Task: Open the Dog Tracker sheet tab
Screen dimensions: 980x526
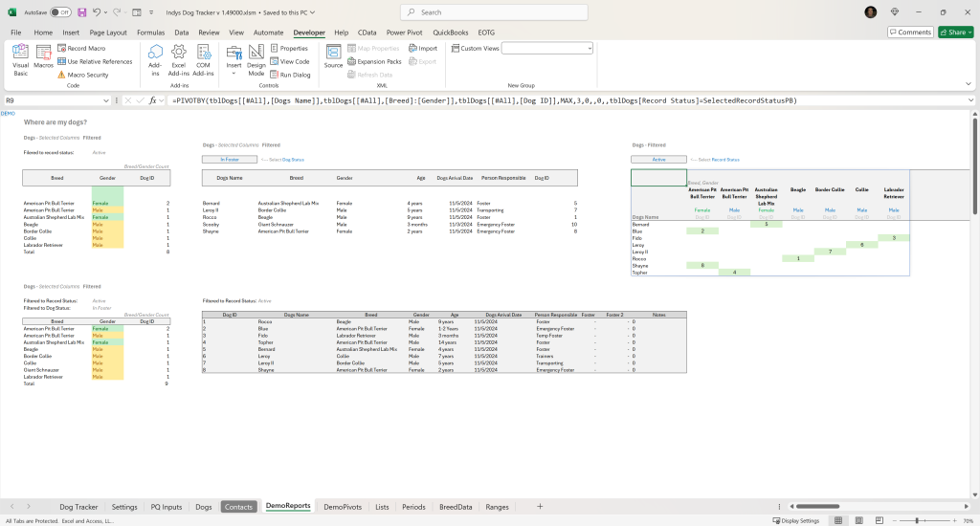Action: [x=78, y=507]
